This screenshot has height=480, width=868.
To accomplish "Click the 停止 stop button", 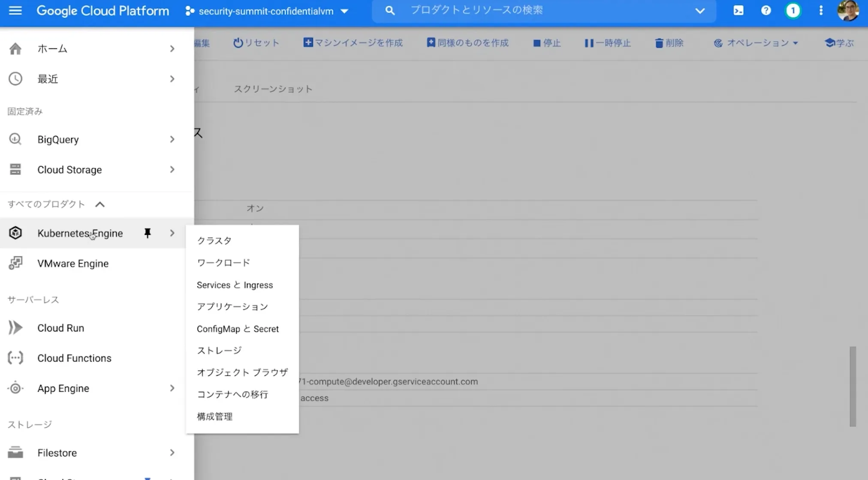I will (x=547, y=43).
